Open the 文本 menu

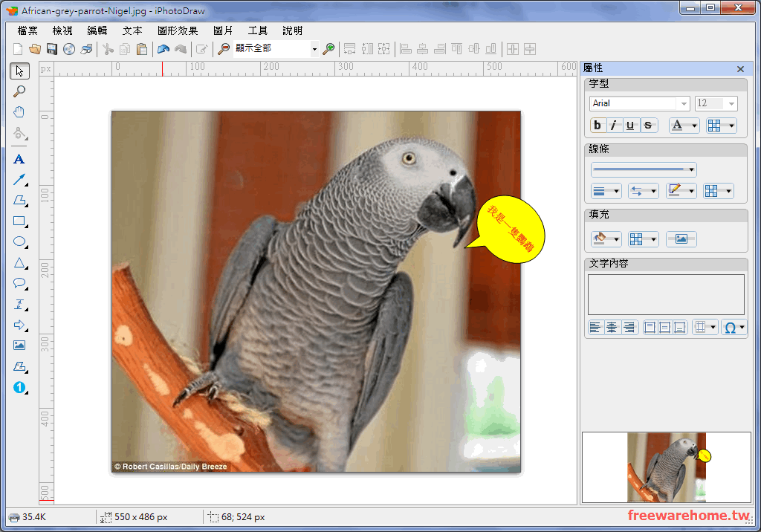pyautogui.click(x=132, y=30)
